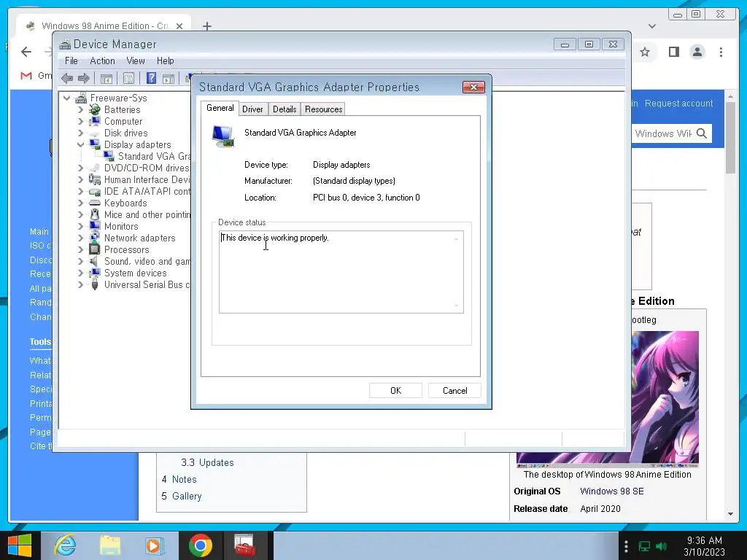This screenshot has width=747, height=560.
Task: Switch to Driver tab
Action: click(x=252, y=109)
